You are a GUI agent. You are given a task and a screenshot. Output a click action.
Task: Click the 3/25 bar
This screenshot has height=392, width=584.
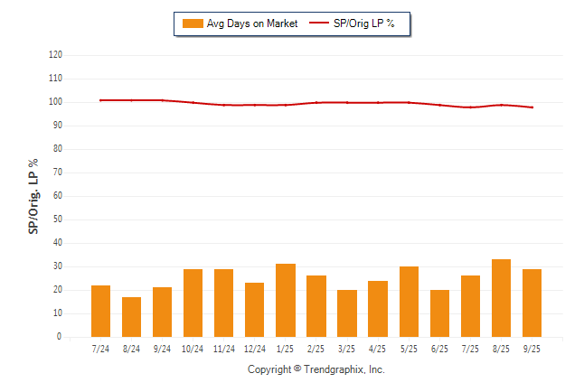[x=346, y=313]
